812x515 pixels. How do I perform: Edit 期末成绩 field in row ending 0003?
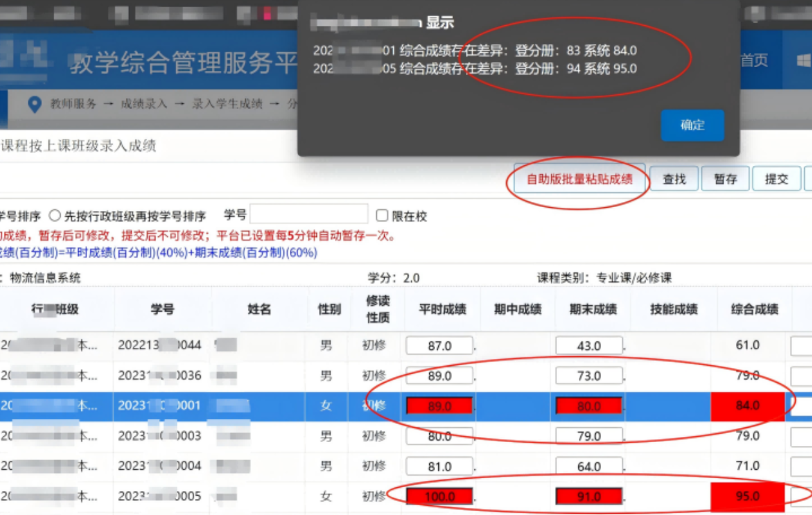click(x=589, y=436)
